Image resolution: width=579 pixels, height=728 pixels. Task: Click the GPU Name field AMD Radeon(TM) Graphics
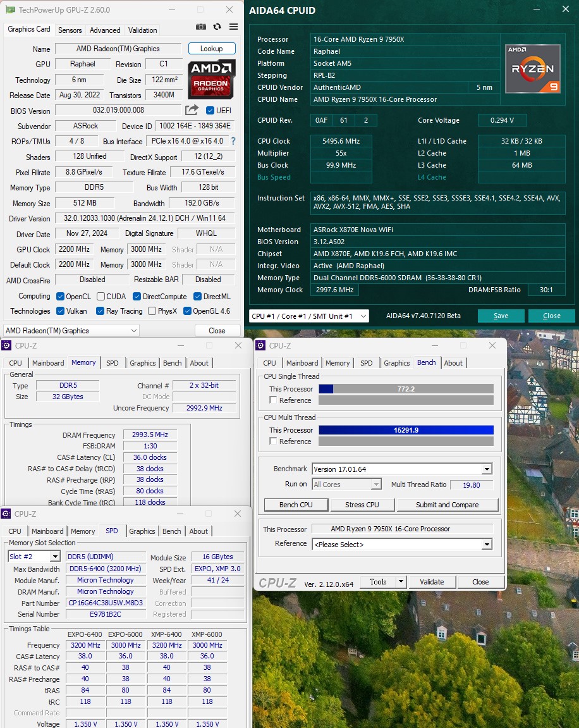[118, 49]
